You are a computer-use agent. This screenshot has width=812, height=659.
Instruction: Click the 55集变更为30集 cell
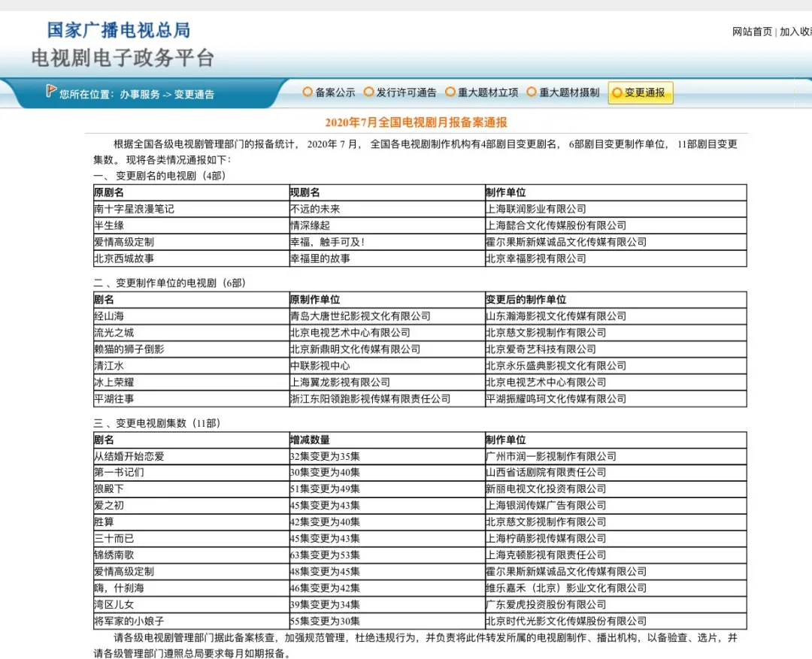[387, 621]
